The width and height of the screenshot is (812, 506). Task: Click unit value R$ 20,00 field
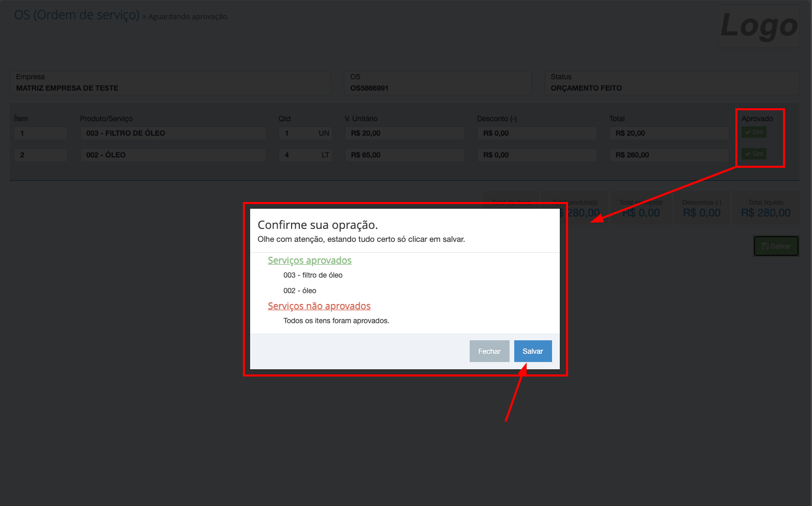(404, 133)
